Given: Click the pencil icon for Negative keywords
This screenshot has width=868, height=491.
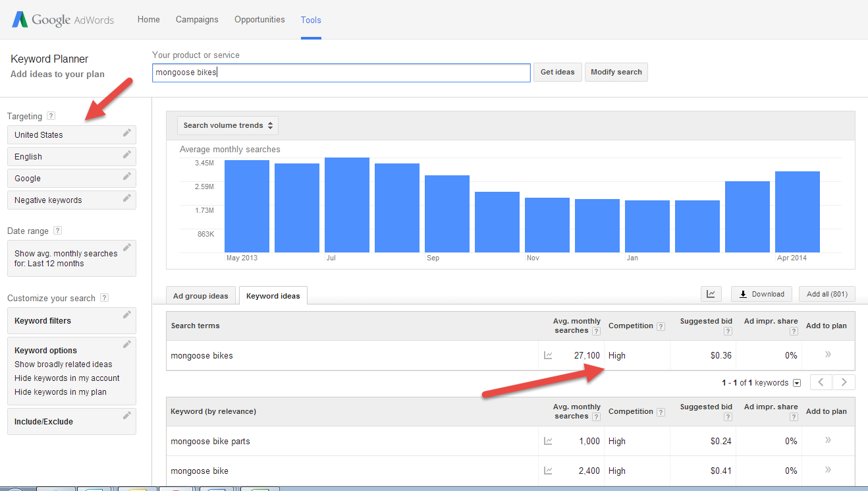Looking at the screenshot, I should point(126,198).
